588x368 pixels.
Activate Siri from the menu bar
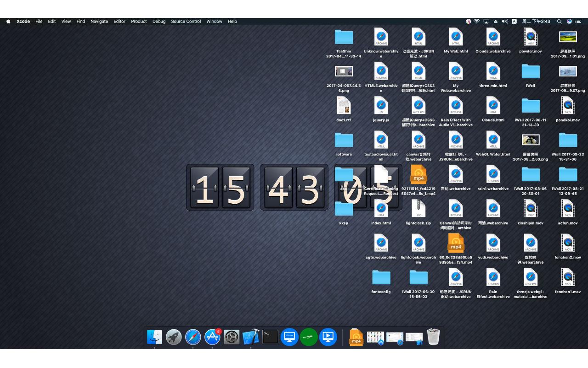[569, 21]
